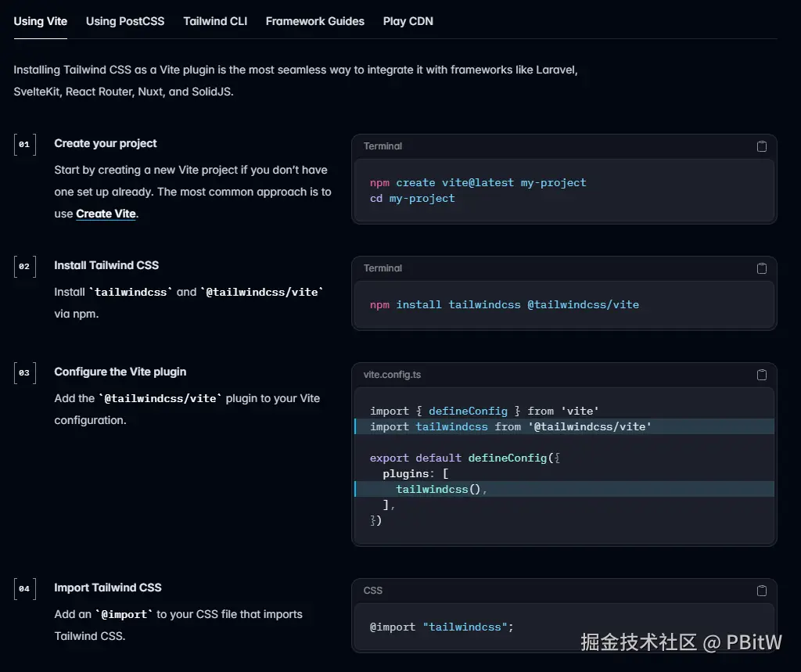Image resolution: width=801 pixels, height=672 pixels.
Task: Copy the npm install tailwindcss command
Action: (761, 268)
